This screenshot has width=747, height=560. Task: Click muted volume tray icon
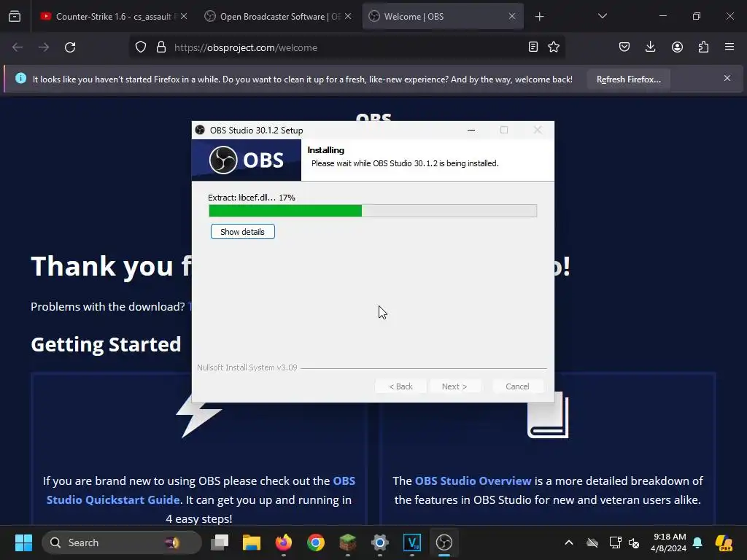click(634, 542)
